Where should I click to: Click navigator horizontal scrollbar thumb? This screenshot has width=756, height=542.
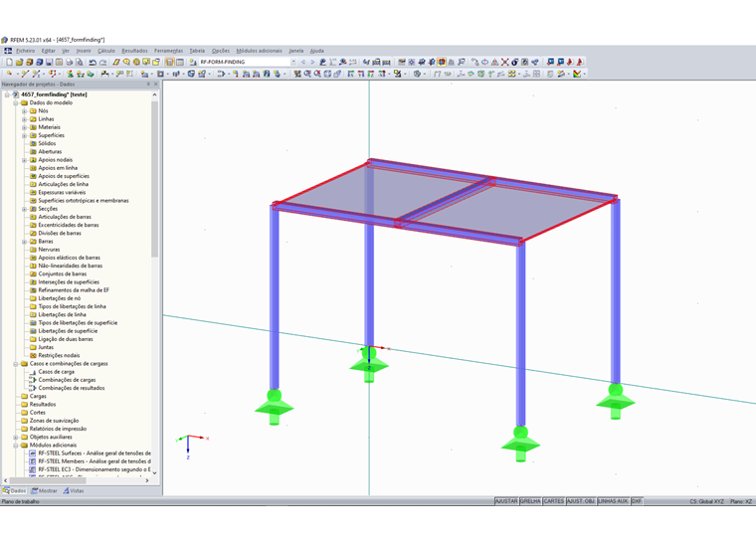(x=48, y=480)
